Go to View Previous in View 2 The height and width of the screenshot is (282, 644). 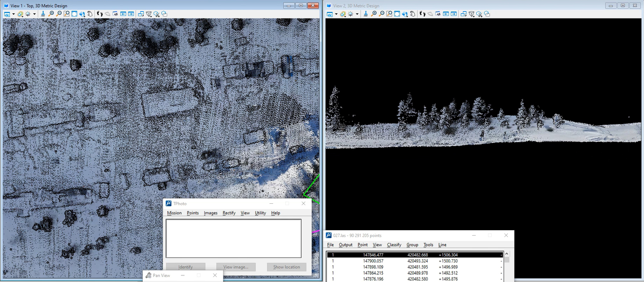(446, 14)
